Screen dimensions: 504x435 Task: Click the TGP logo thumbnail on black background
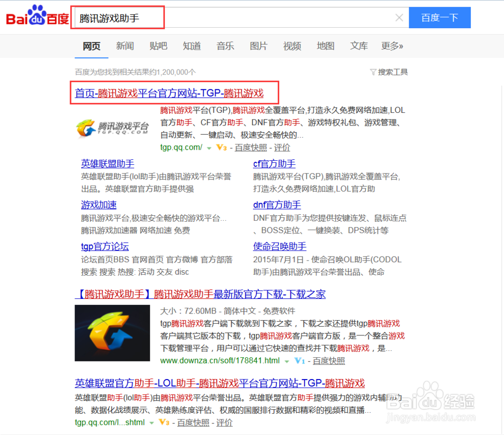tap(112, 333)
